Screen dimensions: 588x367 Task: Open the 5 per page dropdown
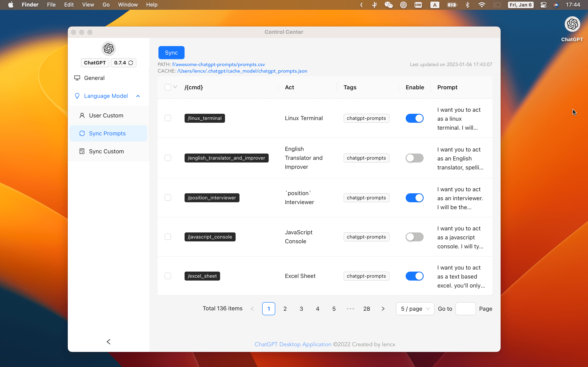tap(415, 309)
